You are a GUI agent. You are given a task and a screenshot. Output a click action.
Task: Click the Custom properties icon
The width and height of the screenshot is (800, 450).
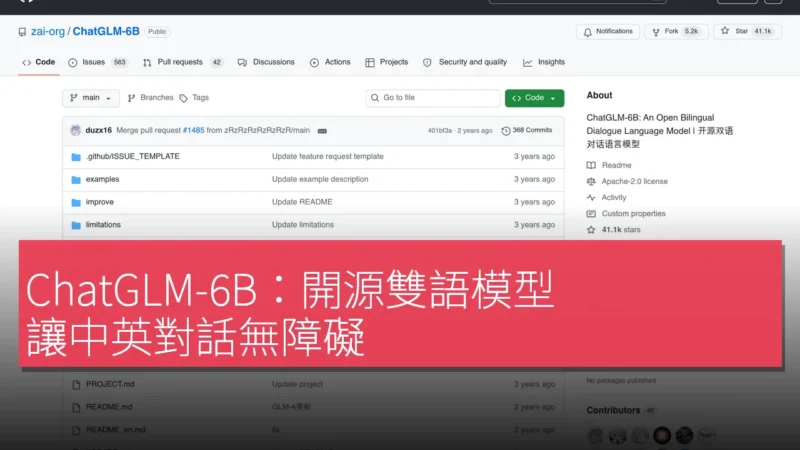591,214
